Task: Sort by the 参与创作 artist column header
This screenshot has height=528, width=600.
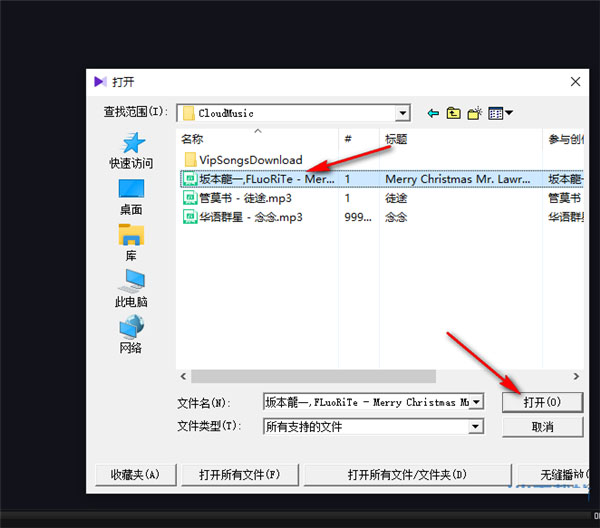Action: 563,139
